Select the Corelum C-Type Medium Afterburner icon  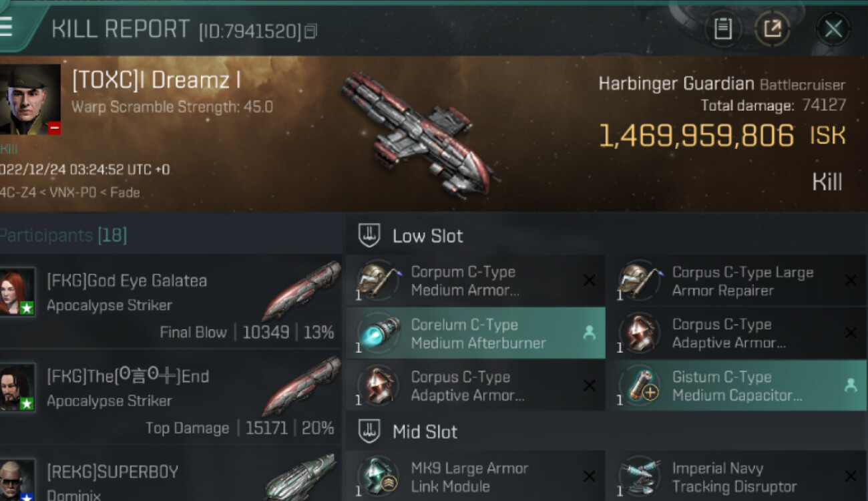pyautogui.click(x=377, y=333)
